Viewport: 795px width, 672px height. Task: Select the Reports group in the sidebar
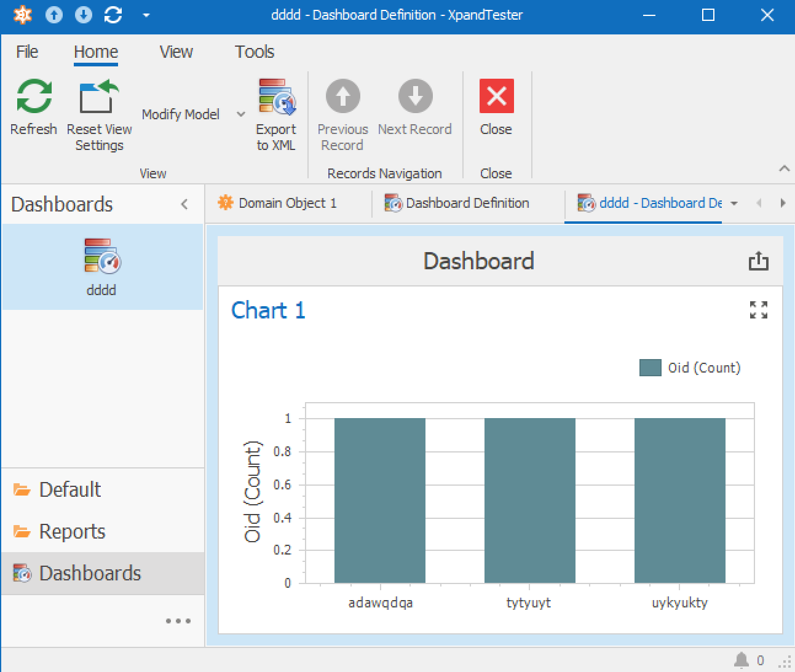pos(71,531)
